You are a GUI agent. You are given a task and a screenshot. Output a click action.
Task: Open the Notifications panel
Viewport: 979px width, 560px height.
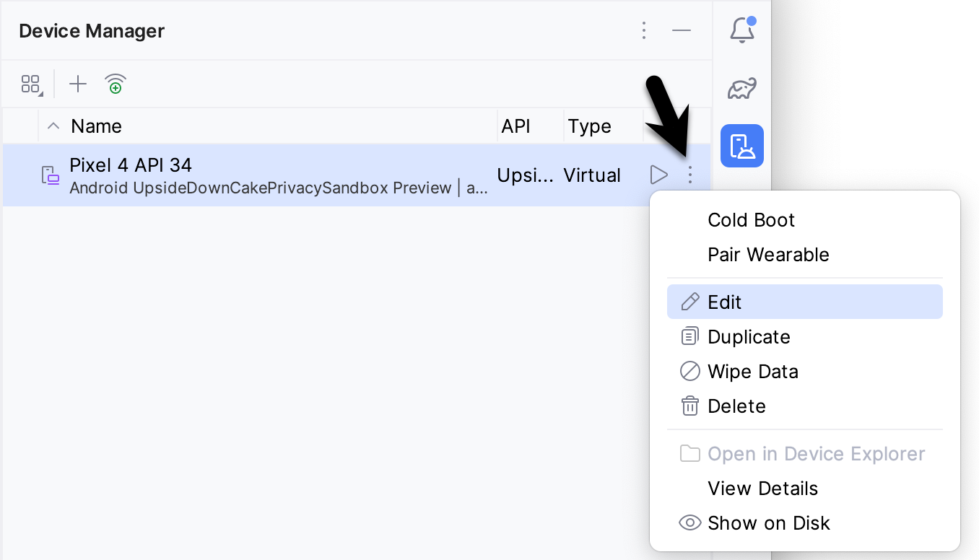point(742,30)
